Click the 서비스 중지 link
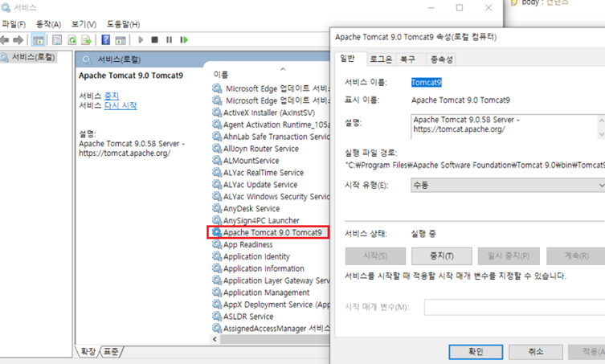The image size is (605, 364). click(112, 96)
